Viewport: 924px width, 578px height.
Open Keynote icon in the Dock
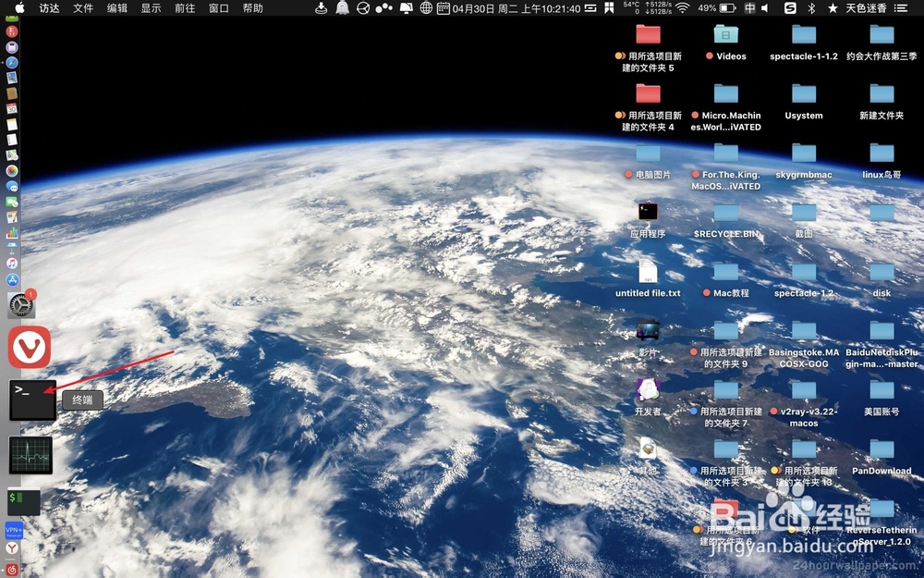12,248
